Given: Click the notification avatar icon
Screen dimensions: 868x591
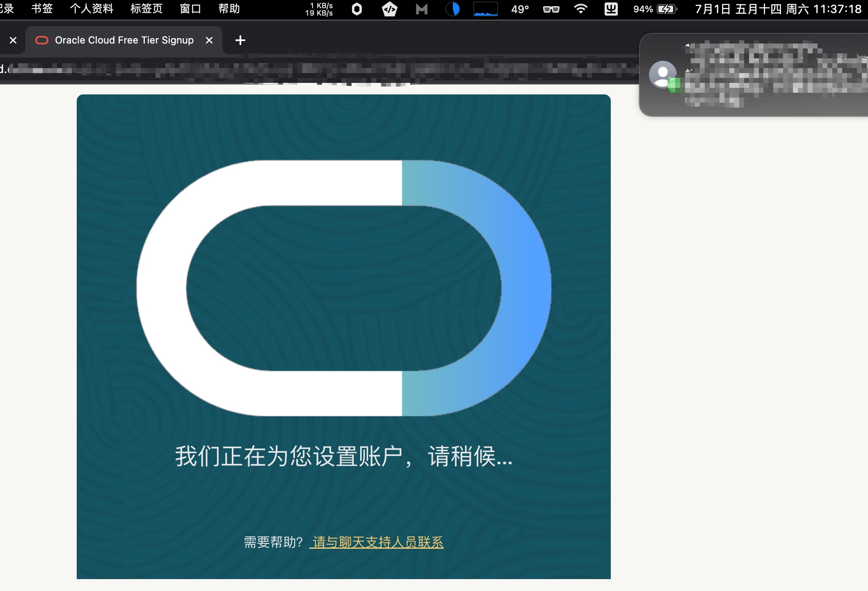Looking at the screenshot, I should pos(663,75).
